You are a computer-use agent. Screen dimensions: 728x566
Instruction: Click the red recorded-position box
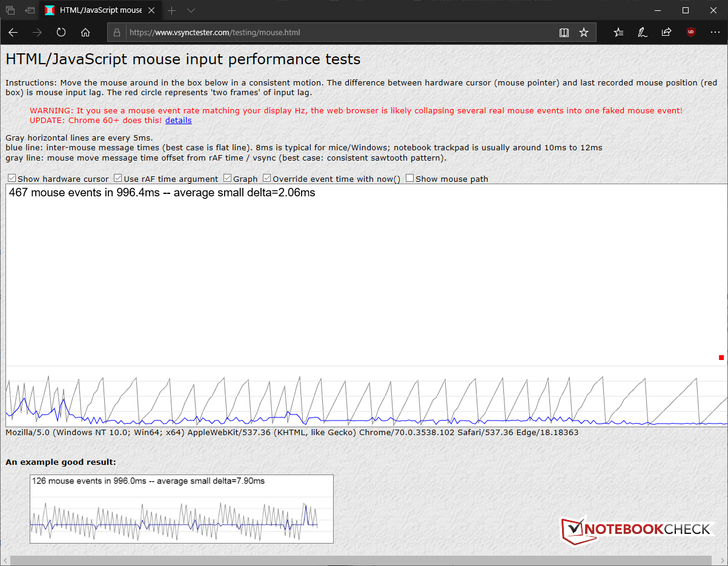coord(721,358)
